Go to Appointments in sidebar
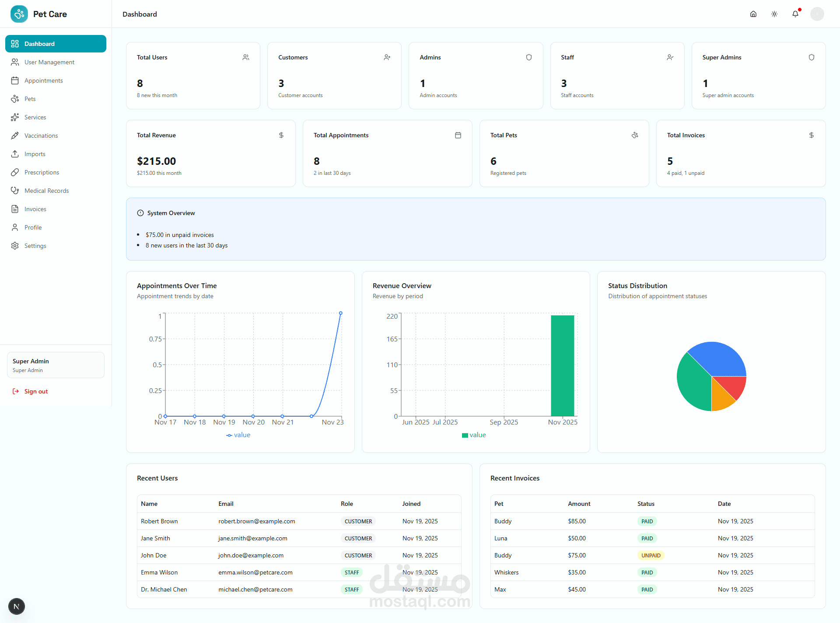Viewport: 840px width, 623px height. pyautogui.click(x=43, y=80)
